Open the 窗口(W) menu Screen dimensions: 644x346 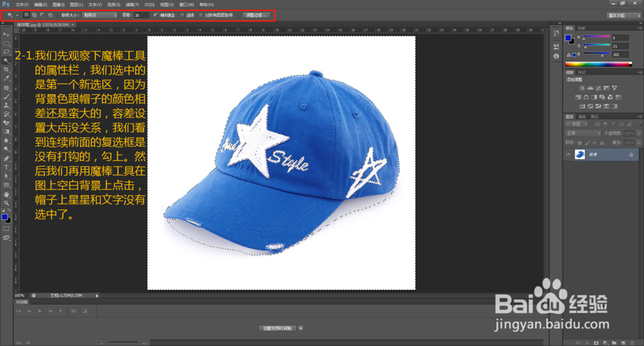coord(187,5)
